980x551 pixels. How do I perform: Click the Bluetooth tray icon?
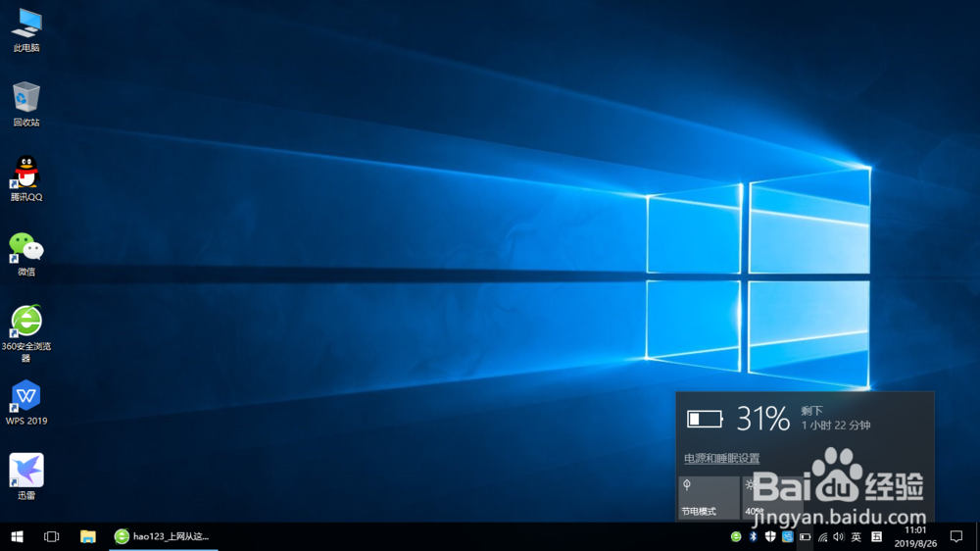click(753, 536)
